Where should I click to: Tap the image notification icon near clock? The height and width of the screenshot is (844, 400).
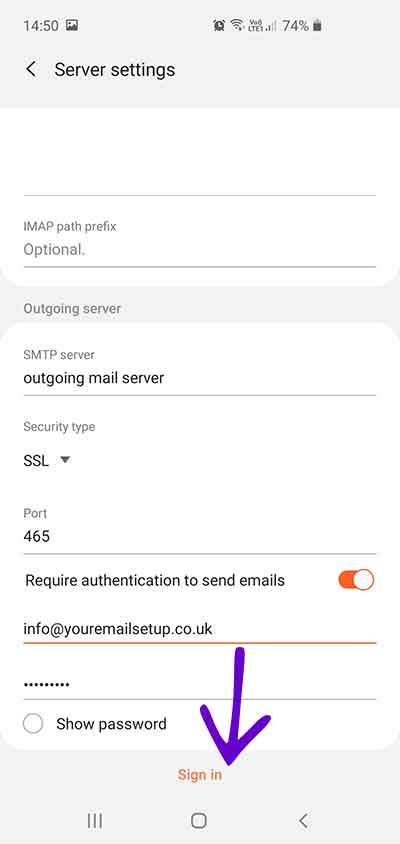tap(72, 25)
